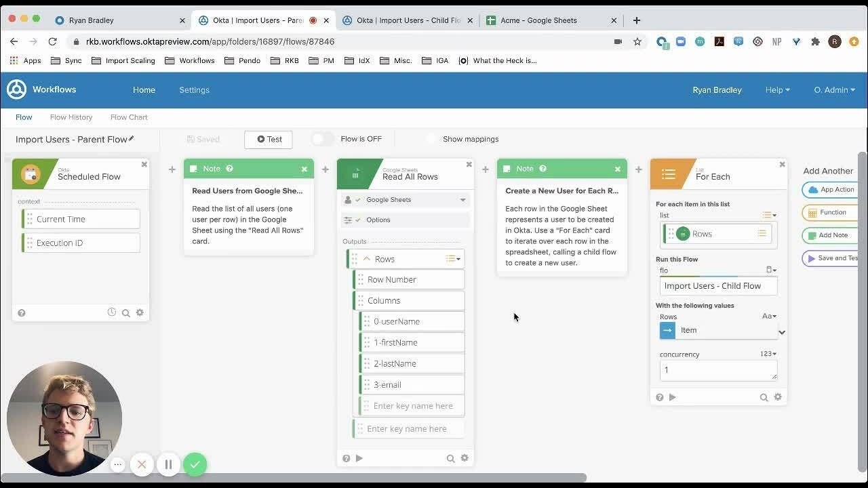This screenshot has height=488, width=868.
Task: Open the schedule clock on Scheduled Flow card
Action: tap(112, 312)
